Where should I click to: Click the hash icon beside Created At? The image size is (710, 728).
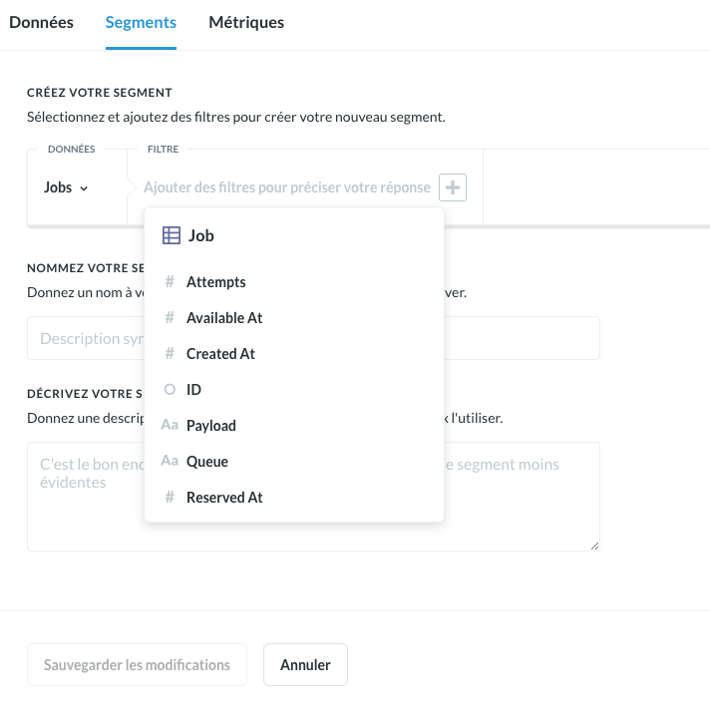click(170, 353)
